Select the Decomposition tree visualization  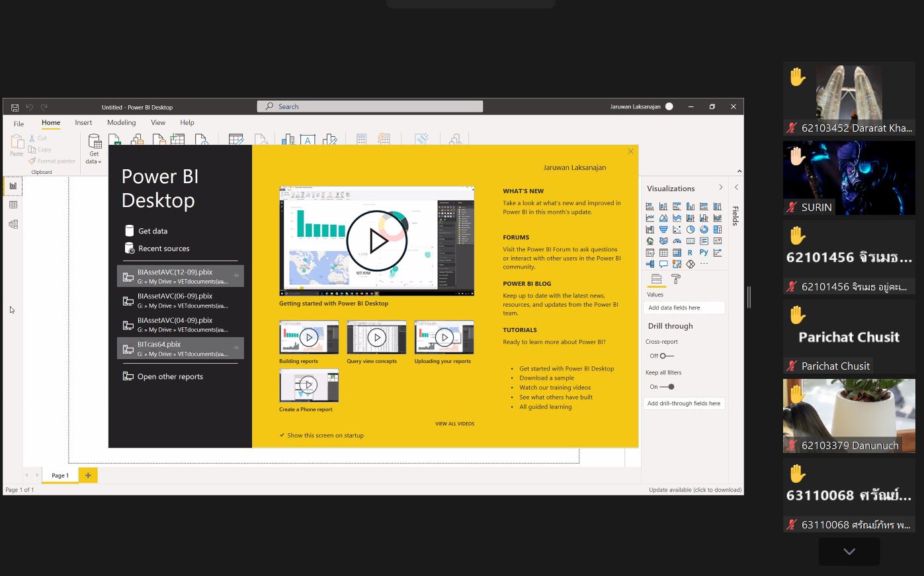[650, 264]
